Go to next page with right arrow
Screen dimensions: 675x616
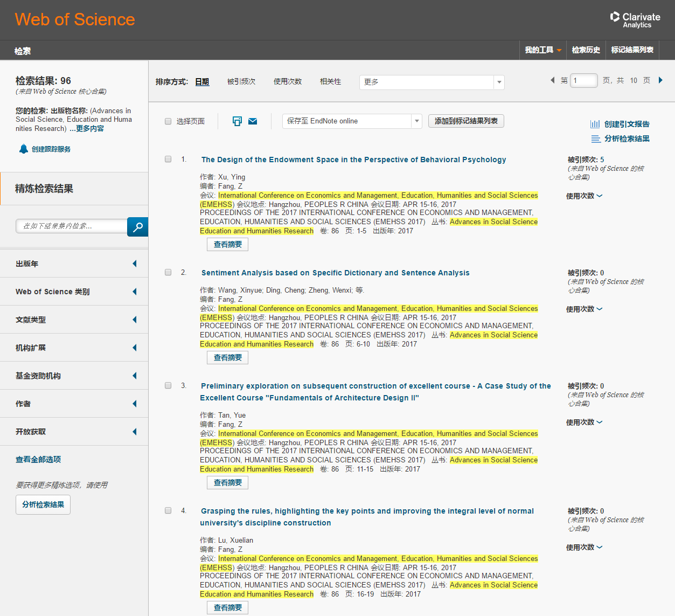point(660,80)
